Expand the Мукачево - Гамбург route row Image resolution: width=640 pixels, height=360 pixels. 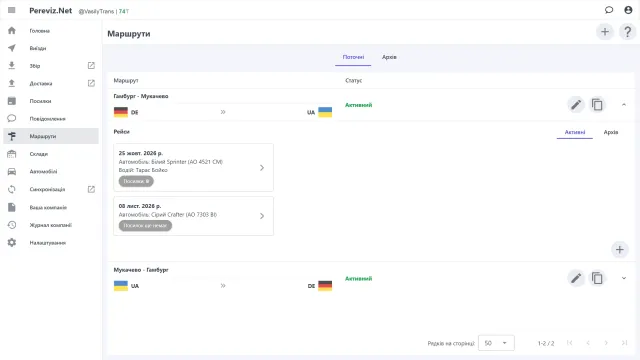tap(624, 278)
